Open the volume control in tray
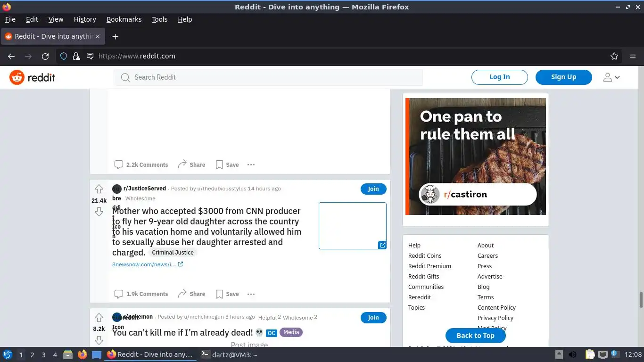This screenshot has width=644, height=362. 573,354
